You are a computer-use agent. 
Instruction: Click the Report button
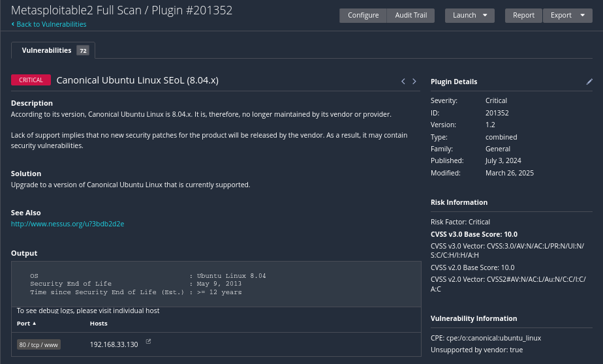pos(523,16)
